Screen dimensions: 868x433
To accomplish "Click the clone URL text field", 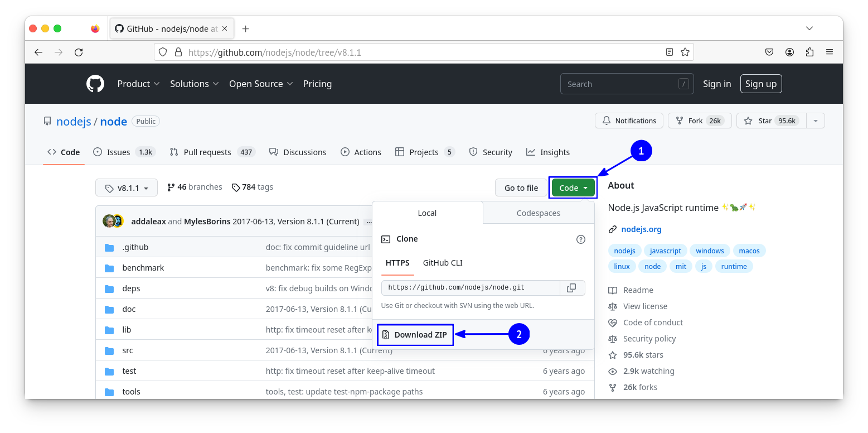I will pyautogui.click(x=471, y=288).
